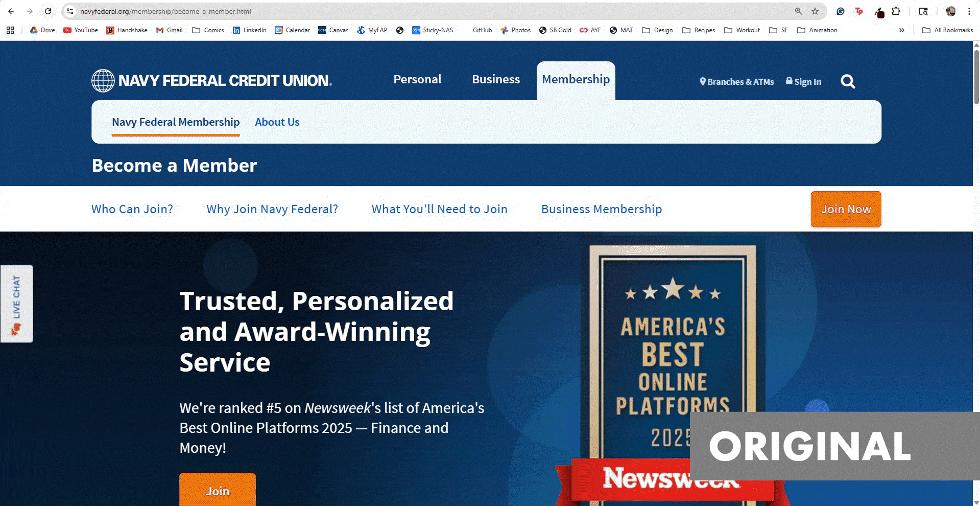Open the Chrome apps grid icon
980x506 pixels.
pyautogui.click(x=10, y=30)
